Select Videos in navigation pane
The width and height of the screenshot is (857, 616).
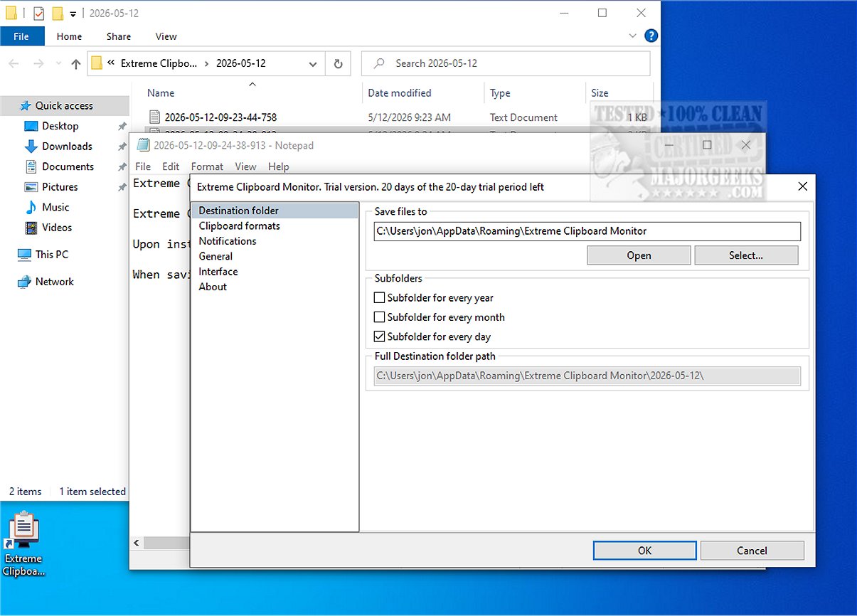click(57, 228)
